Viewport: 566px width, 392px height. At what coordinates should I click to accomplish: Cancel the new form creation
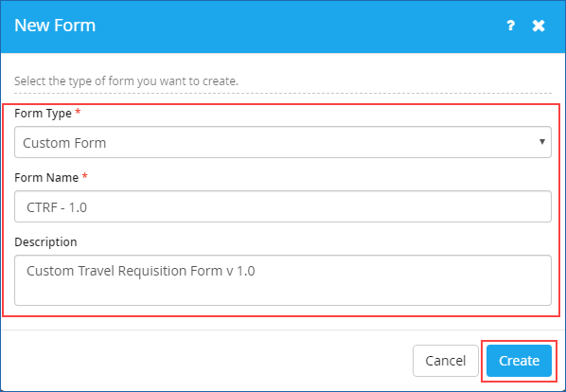pyautogui.click(x=446, y=361)
